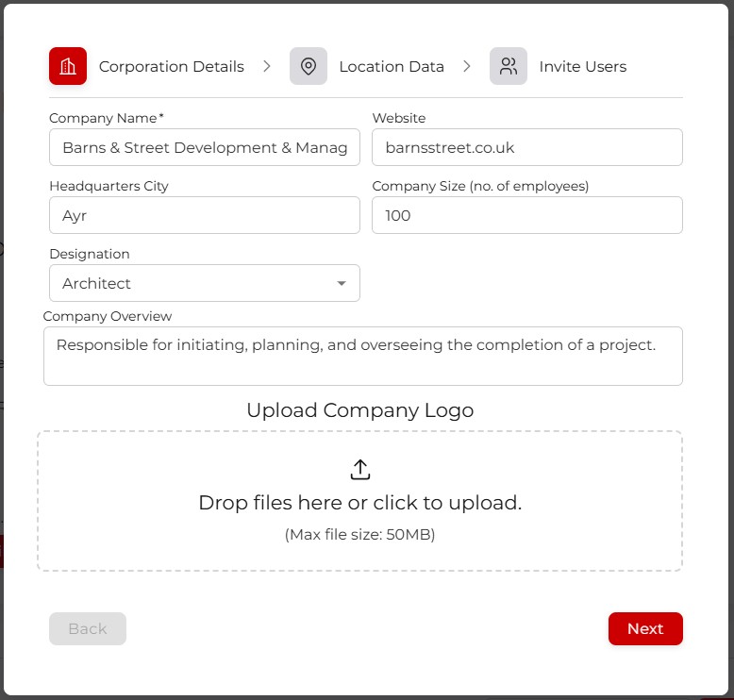Click 'Company Size (no. of employees)' label
This screenshot has height=700, width=734.
(x=480, y=187)
